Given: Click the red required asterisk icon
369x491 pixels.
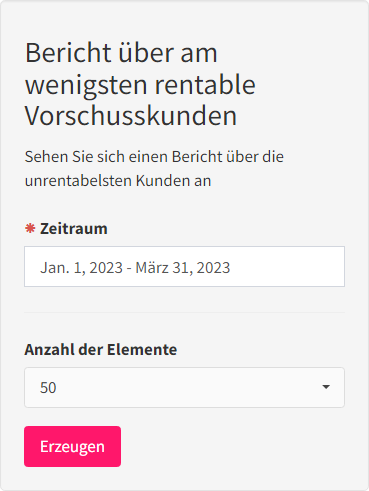Looking at the screenshot, I should (x=30, y=228).
